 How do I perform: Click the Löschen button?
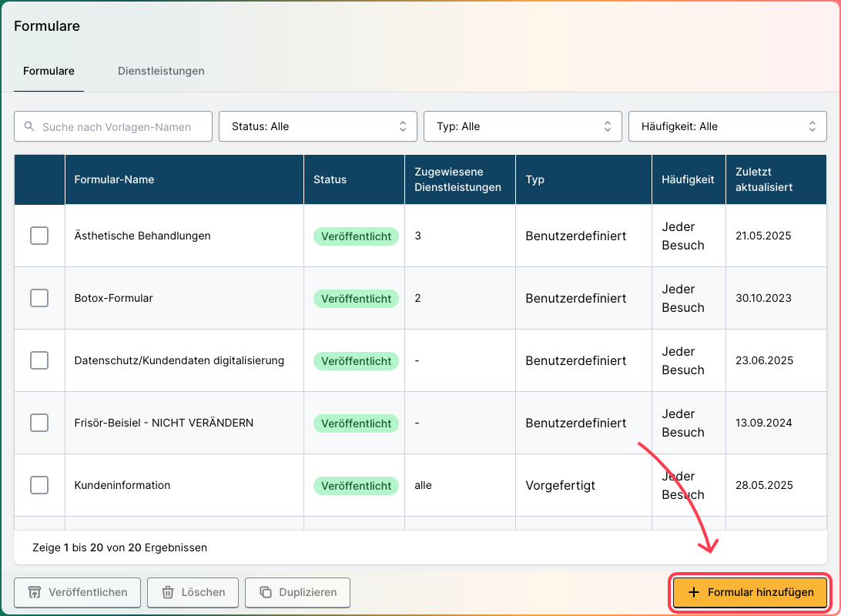[193, 592]
